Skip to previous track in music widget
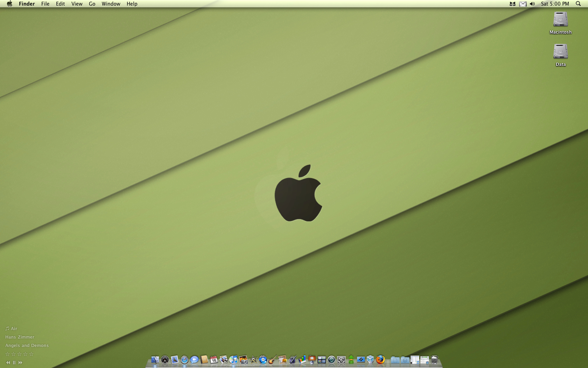Viewport: 588px width, 368px height. tap(8, 362)
